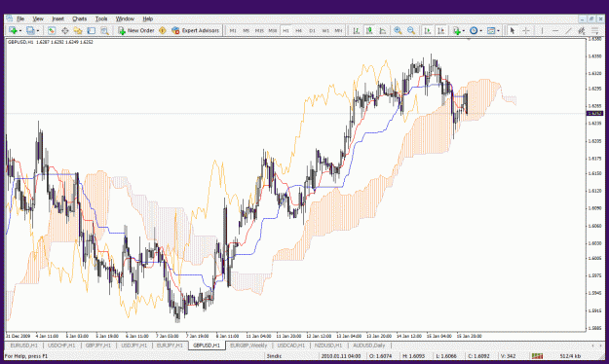Toggle the Expert Advisors button

pyautogui.click(x=195, y=30)
